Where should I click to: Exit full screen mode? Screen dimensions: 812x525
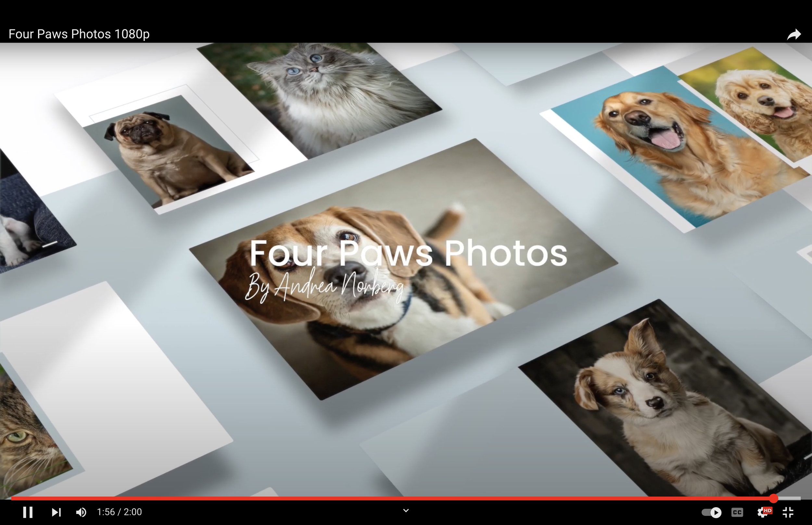coord(788,512)
